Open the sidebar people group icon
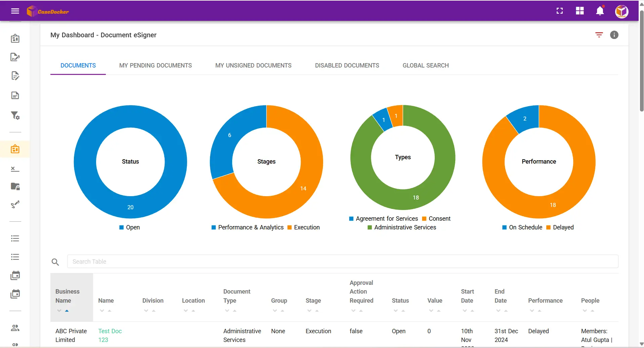This screenshot has width=644, height=348. [x=15, y=328]
